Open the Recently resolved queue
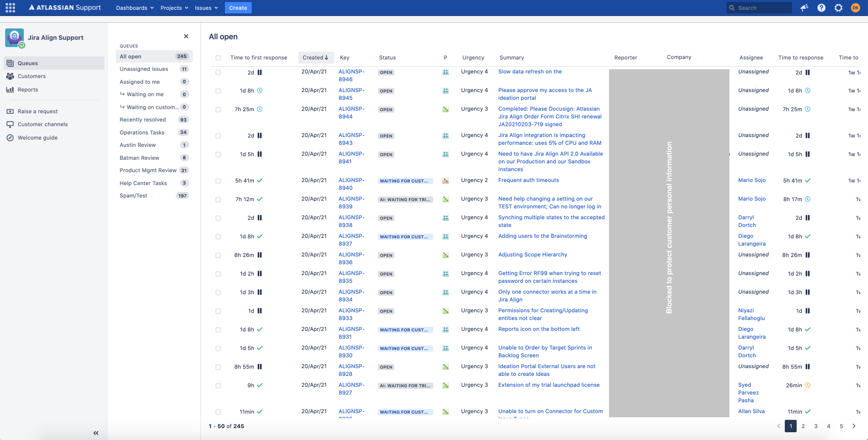The height and width of the screenshot is (440, 868). pyautogui.click(x=154, y=119)
